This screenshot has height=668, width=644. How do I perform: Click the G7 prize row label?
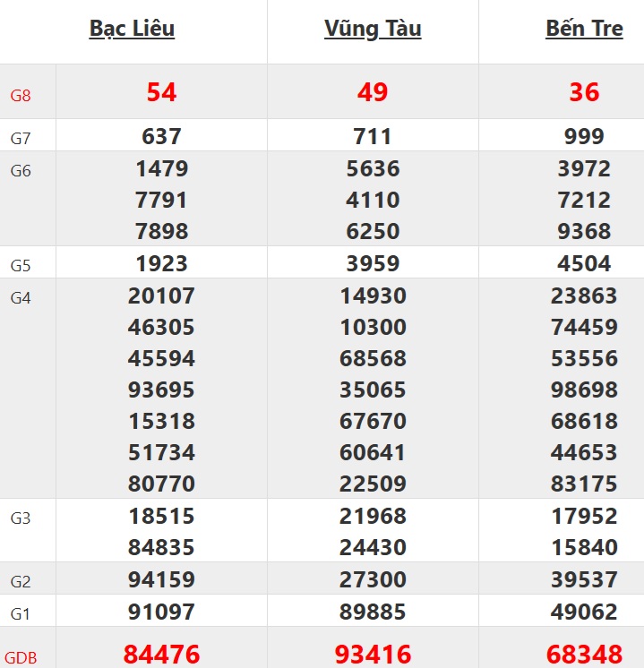(21, 140)
